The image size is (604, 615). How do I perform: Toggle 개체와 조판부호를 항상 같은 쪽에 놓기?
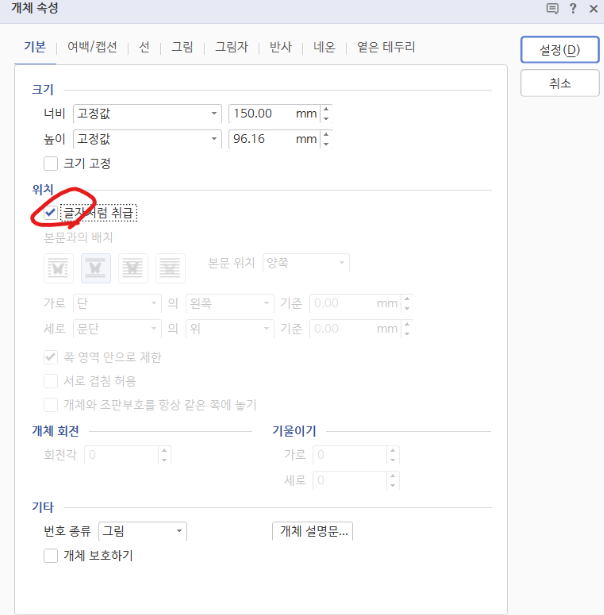tap(51, 405)
